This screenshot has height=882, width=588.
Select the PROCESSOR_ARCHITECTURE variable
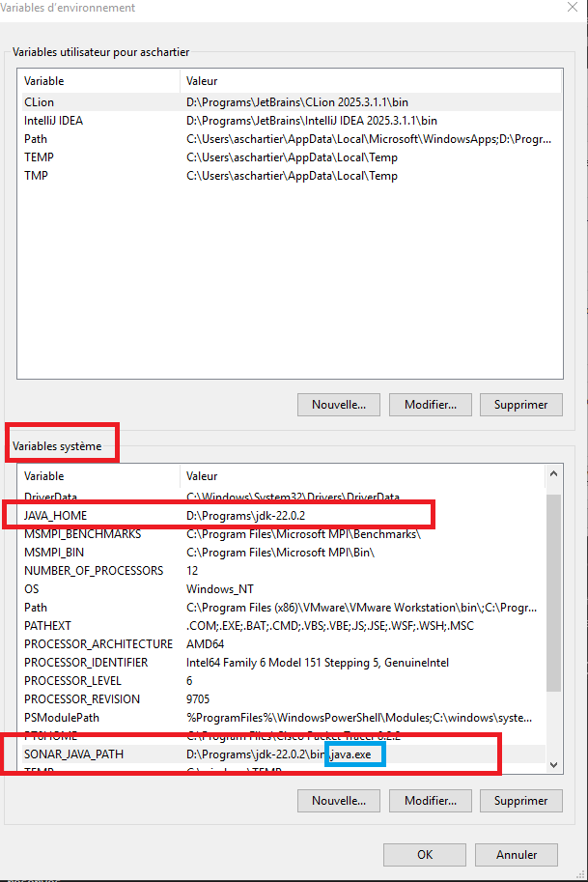click(x=282, y=644)
